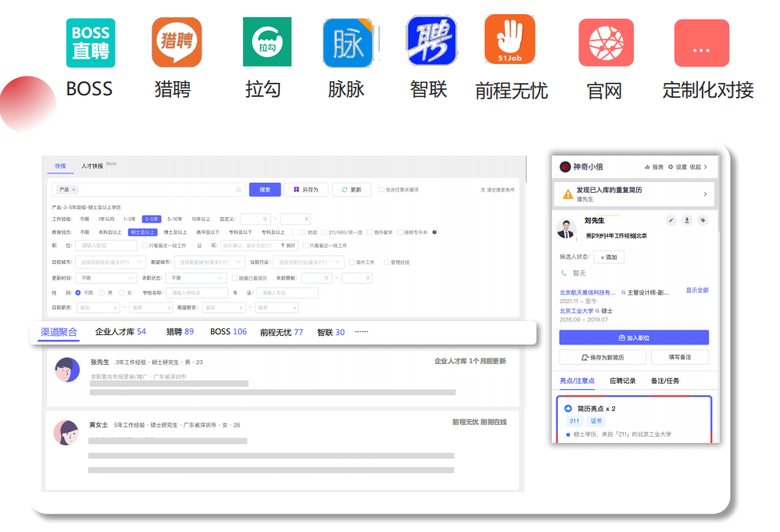Open the 偏好 filter in the company field
The height and width of the screenshot is (532, 780).
288,245
